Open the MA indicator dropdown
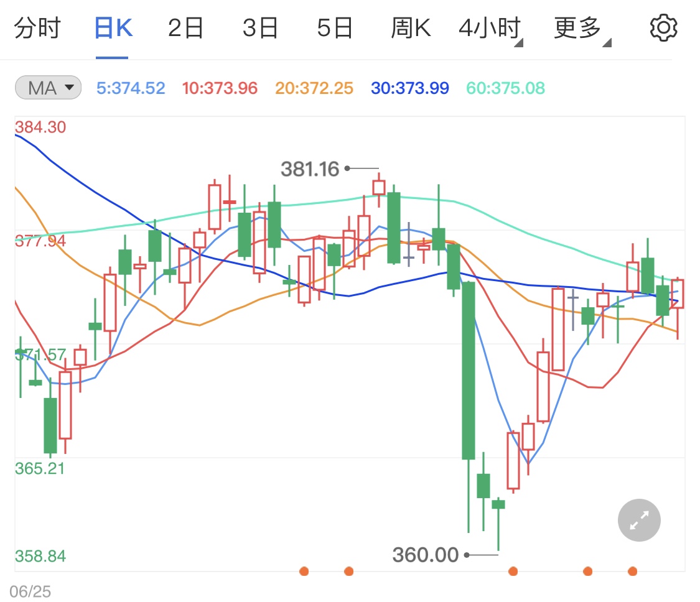This screenshot has width=700, height=602. pos(48,88)
